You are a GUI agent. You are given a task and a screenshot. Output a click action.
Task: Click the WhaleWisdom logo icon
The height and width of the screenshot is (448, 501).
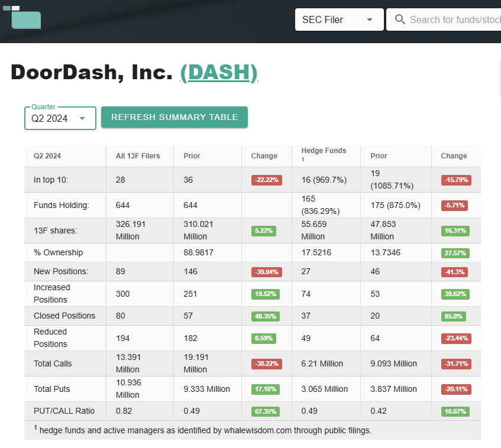22,17
